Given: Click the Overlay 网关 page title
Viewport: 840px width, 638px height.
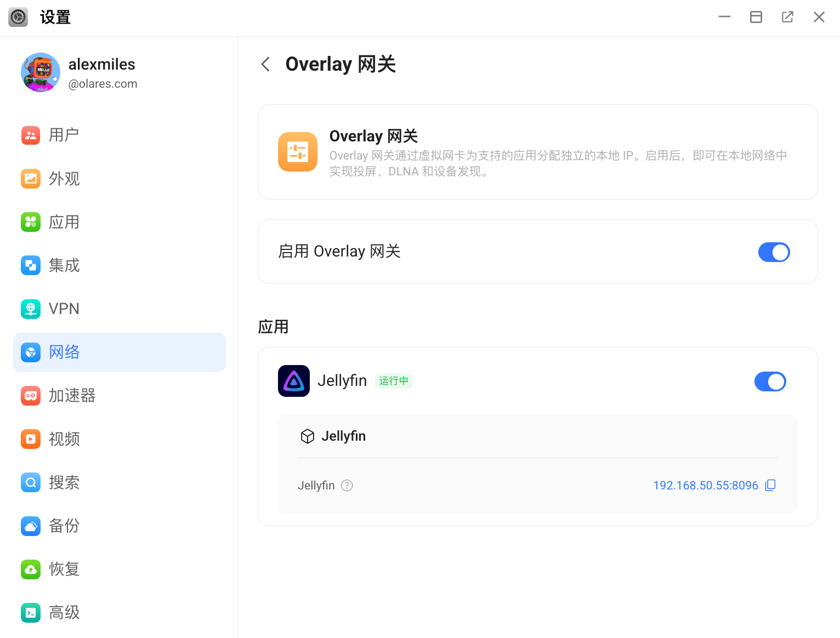Looking at the screenshot, I should tap(340, 64).
